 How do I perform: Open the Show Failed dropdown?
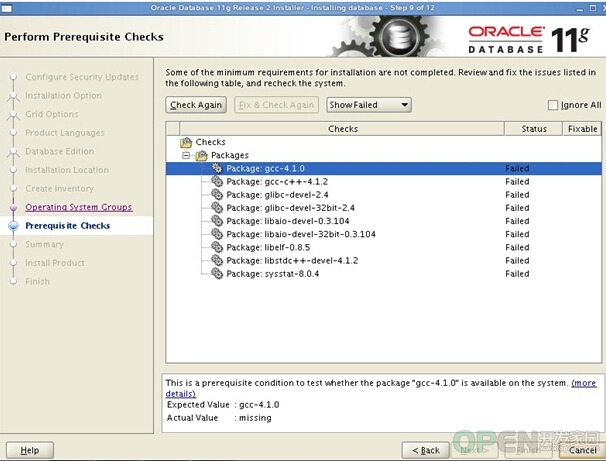point(369,105)
